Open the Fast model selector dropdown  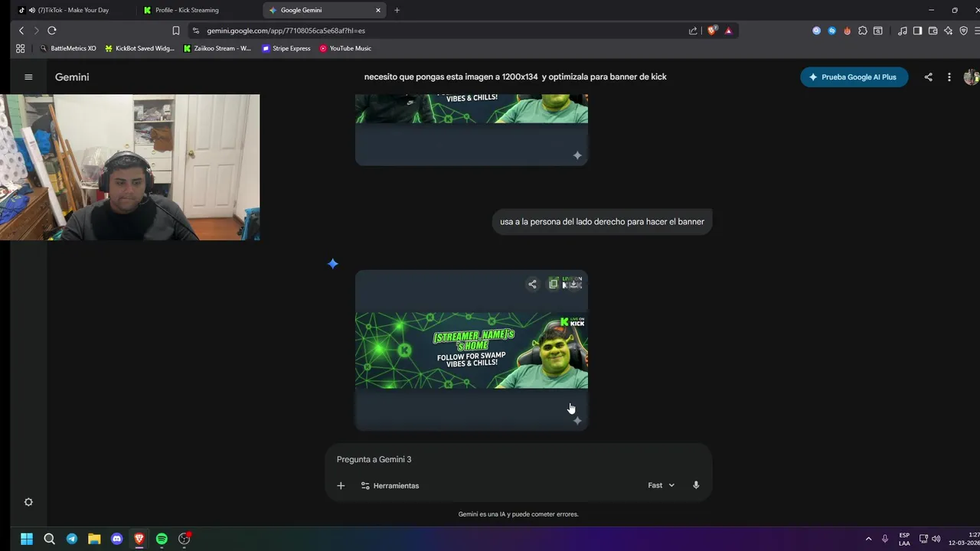point(661,485)
